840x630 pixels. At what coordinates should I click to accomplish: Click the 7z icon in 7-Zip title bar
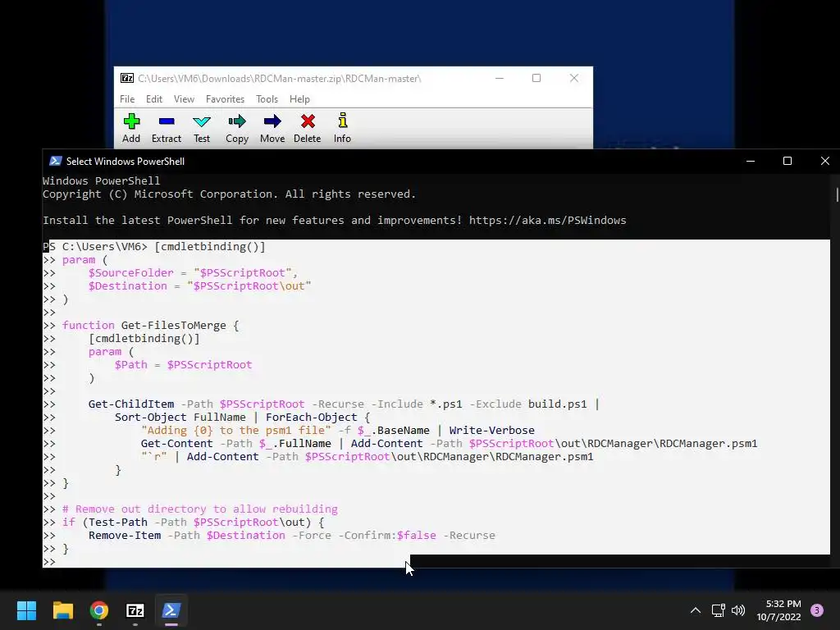tap(127, 78)
